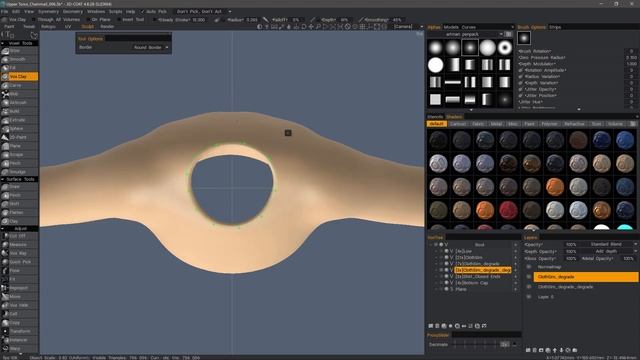The width and height of the screenshot is (640, 360).
Task: Open the Strips tab
Action: 555,27
